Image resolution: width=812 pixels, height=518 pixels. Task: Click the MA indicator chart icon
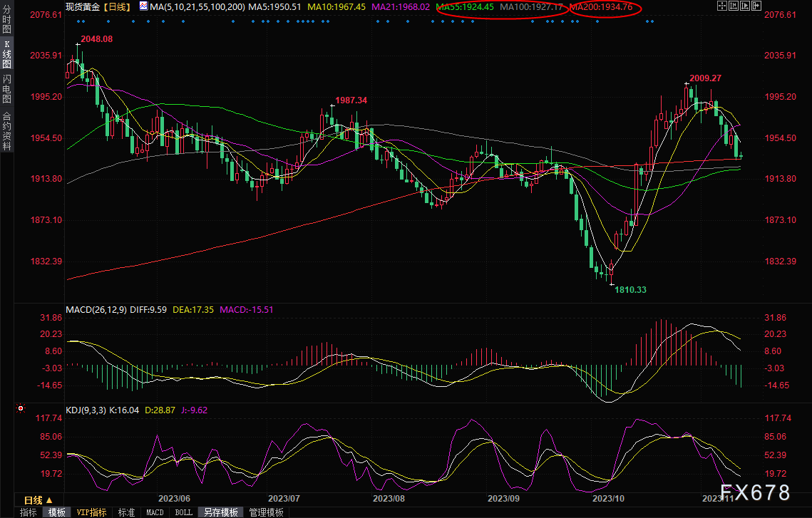tap(143, 6)
